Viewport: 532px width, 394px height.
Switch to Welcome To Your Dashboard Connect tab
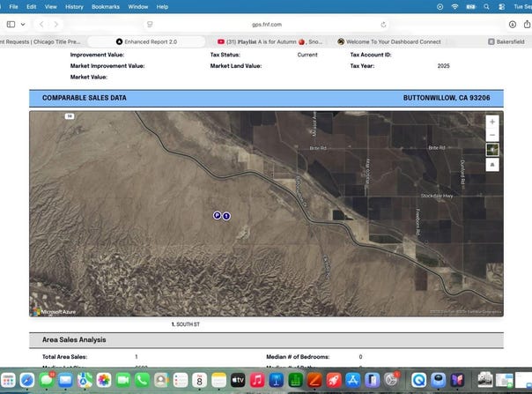coord(389,41)
